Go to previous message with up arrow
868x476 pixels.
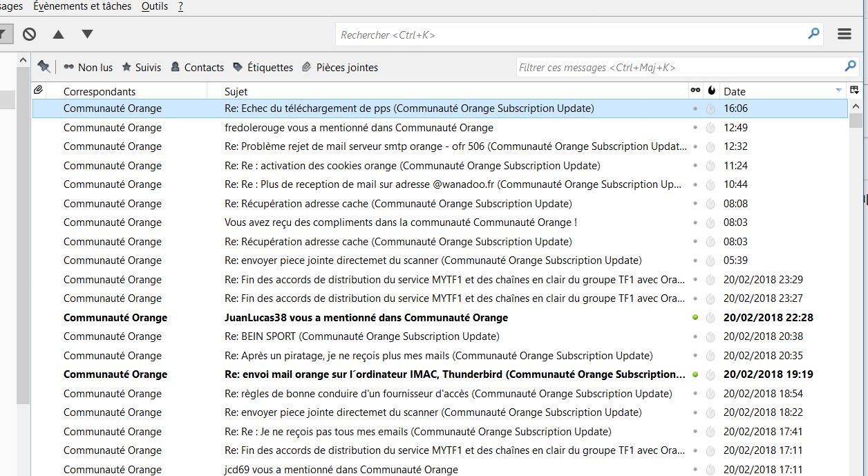pyautogui.click(x=58, y=34)
